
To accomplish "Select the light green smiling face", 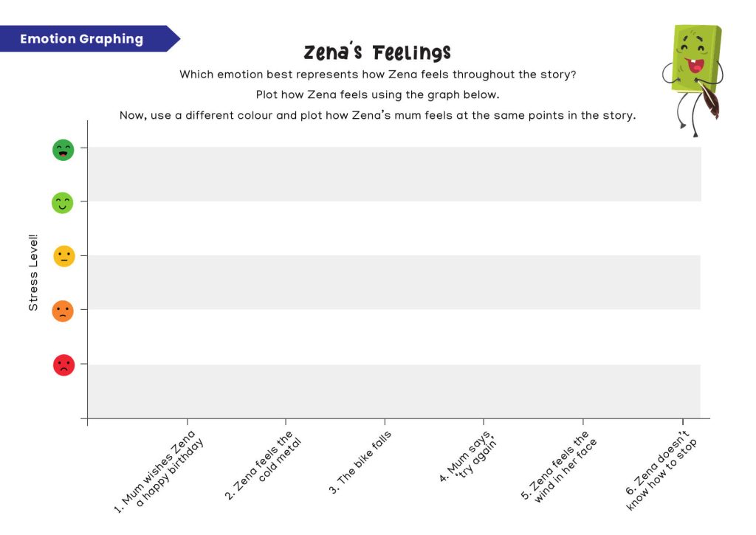I will [63, 203].
